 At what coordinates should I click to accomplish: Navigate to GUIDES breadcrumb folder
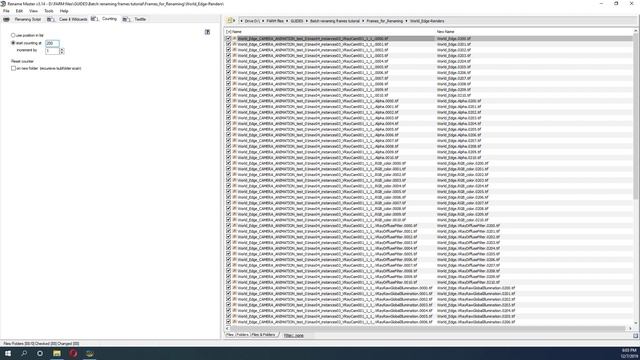coord(297,21)
